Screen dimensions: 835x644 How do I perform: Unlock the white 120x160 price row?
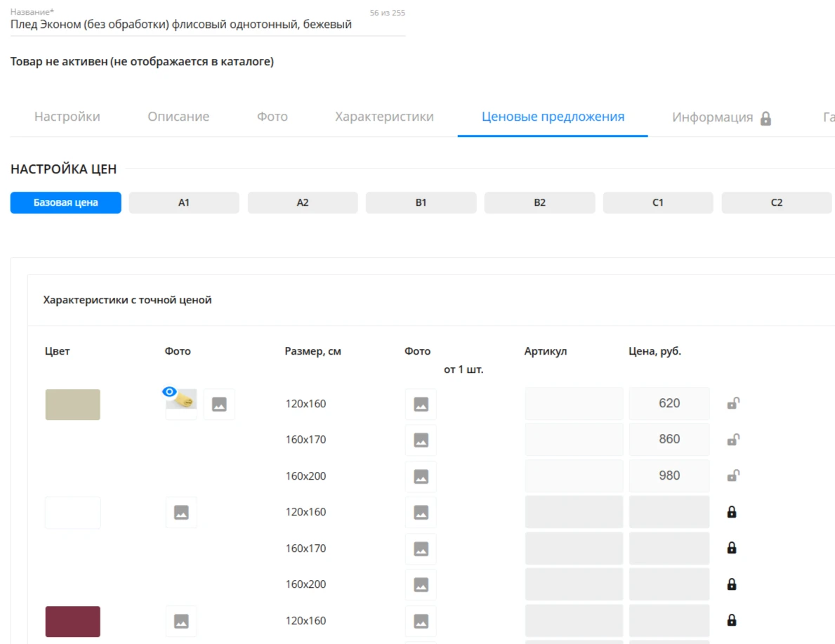[x=732, y=512]
